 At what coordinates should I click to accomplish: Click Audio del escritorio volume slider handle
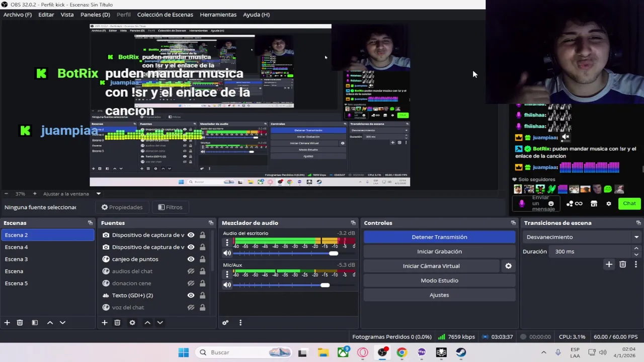(334, 253)
